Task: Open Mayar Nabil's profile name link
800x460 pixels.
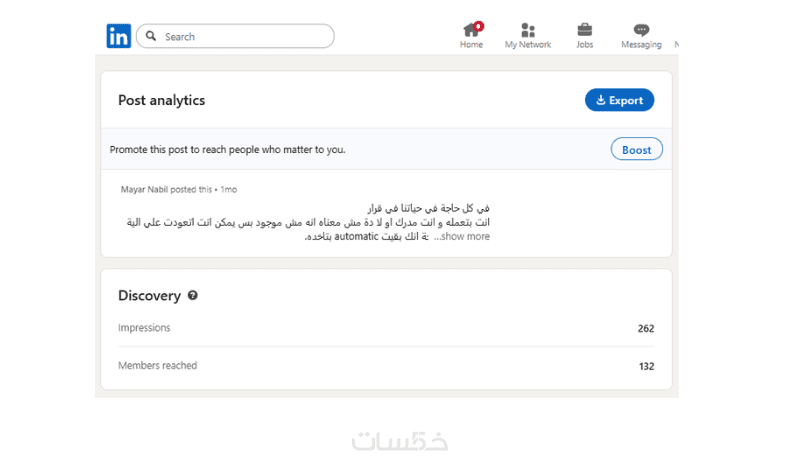Action: [x=143, y=189]
